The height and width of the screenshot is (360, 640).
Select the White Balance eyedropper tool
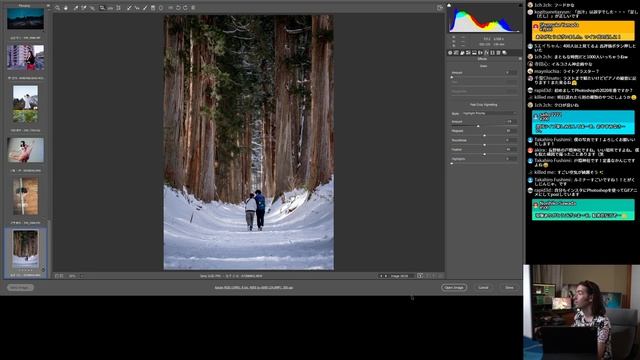pos(76,8)
